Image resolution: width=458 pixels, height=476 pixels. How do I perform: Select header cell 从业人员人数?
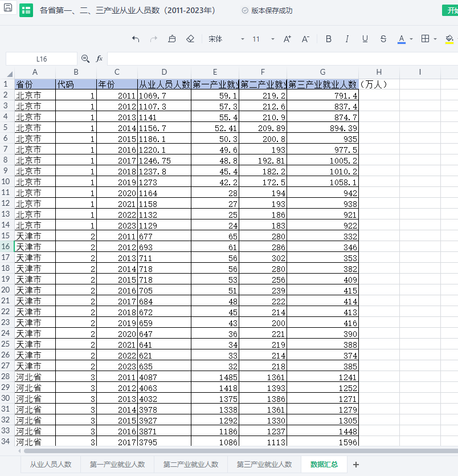click(164, 84)
